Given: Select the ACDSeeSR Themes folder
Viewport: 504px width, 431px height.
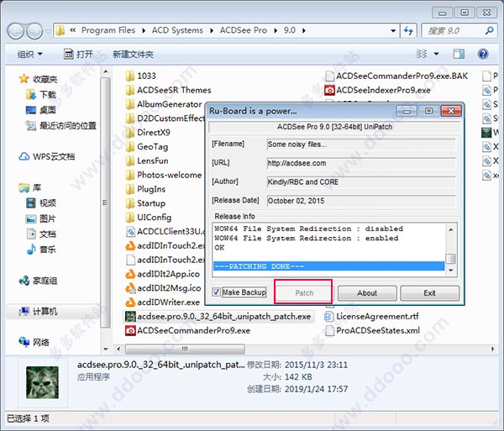Looking at the screenshot, I should (x=169, y=90).
